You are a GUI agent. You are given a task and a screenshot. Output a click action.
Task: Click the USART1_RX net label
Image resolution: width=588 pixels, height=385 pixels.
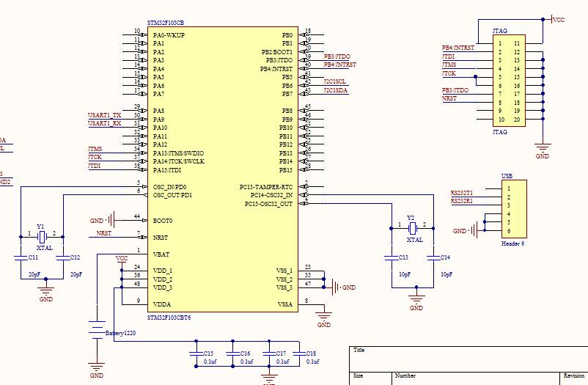(105, 123)
